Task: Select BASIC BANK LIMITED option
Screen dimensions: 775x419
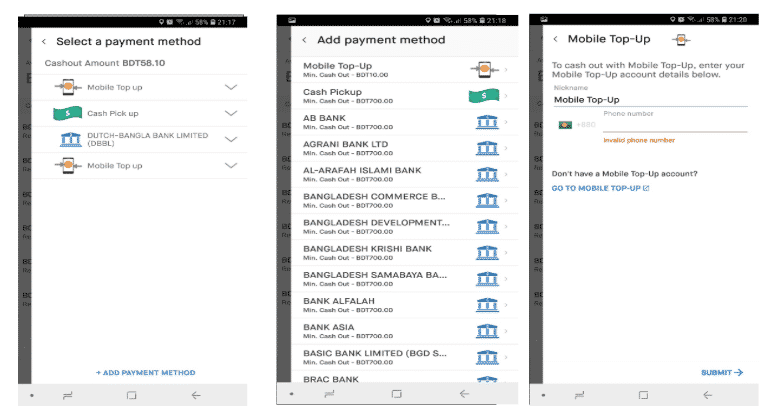Action: (404, 357)
